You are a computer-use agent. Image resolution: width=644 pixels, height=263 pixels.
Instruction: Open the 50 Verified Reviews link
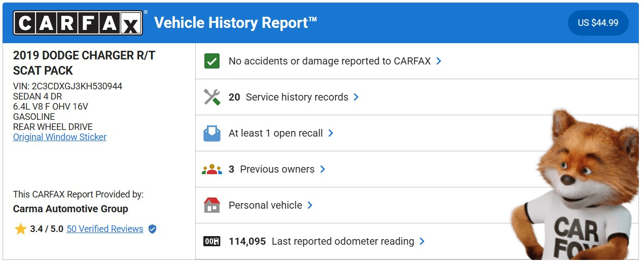(104, 229)
